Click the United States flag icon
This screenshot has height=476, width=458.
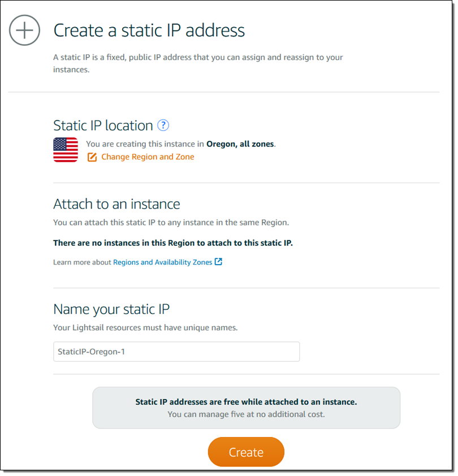pos(66,150)
